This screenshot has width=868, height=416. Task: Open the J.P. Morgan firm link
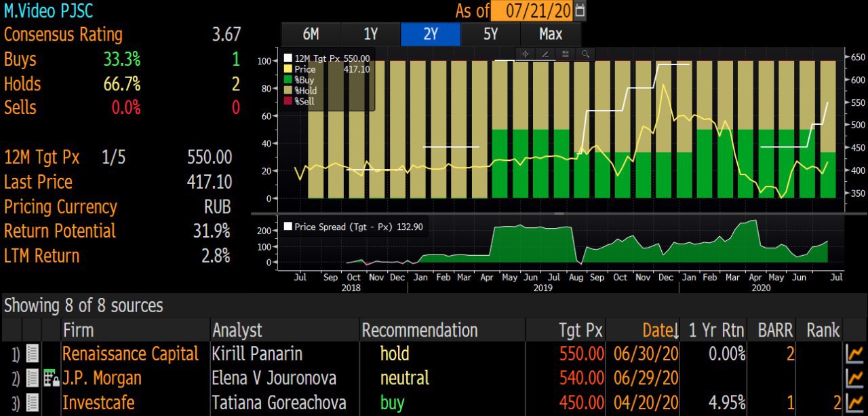click(x=102, y=379)
